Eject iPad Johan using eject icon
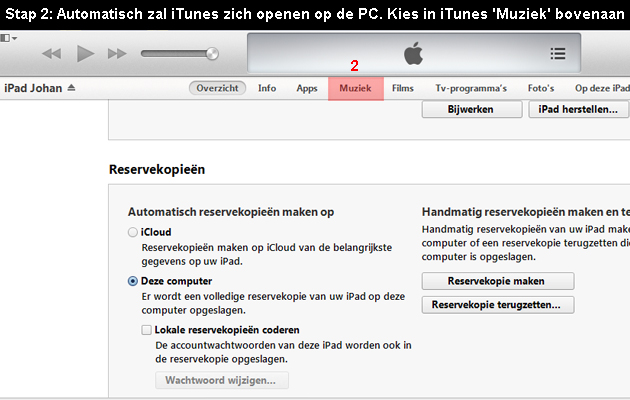 pos(71,88)
